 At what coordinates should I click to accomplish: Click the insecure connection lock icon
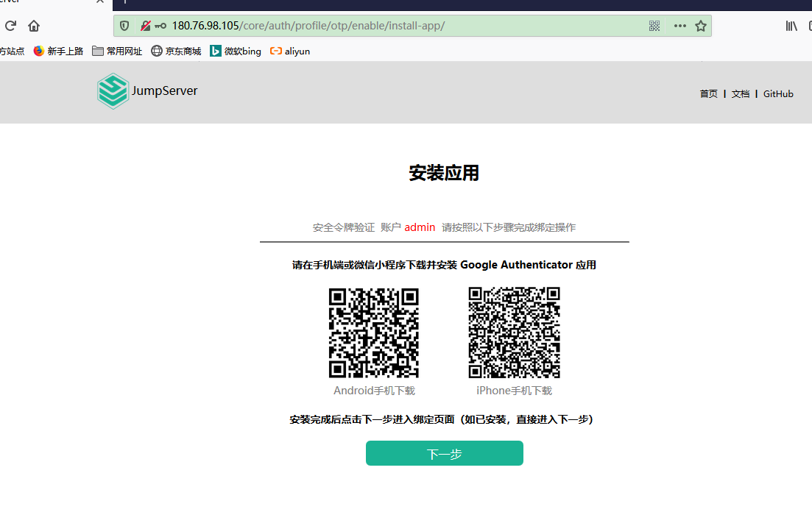click(x=146, y=25)
